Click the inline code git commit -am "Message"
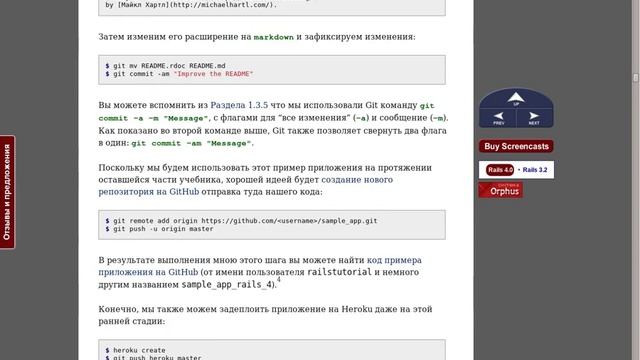 pyautogui.click(x=191, y=143)
